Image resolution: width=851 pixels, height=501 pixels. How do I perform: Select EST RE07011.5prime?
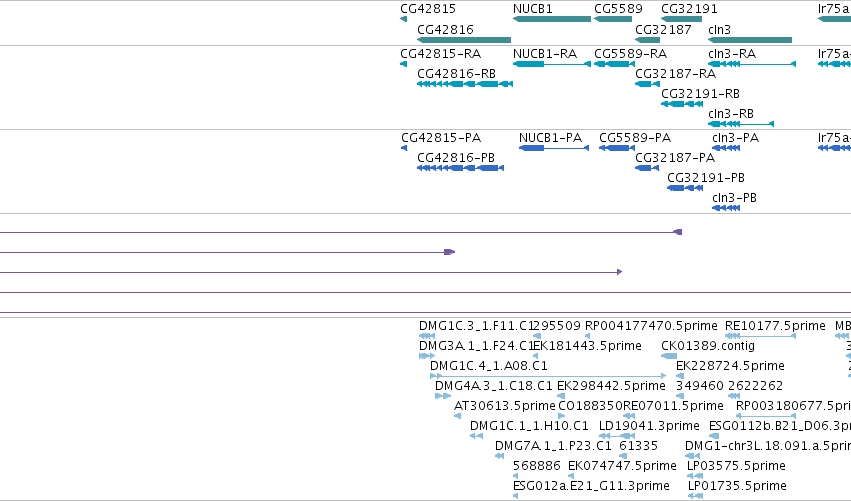[673, 406]
